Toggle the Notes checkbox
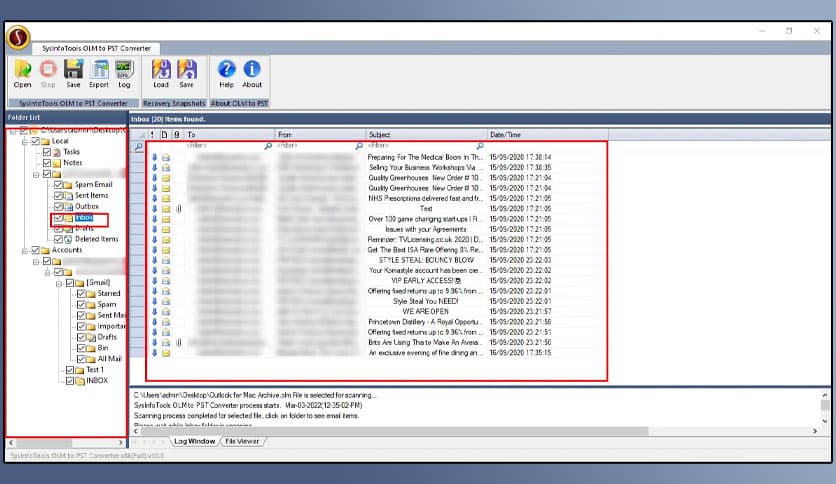The width and height of the screenshot is (836, 484). 47,163
